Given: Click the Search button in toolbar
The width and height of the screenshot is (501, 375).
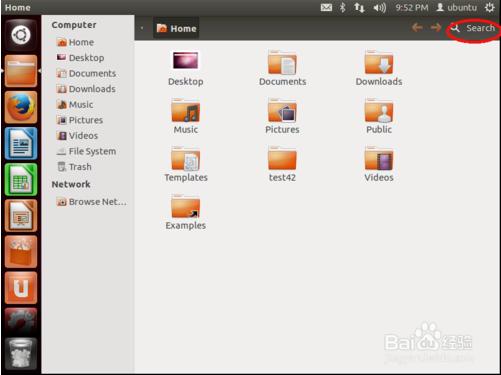Looking at the screenshot, I should [473, 28].
